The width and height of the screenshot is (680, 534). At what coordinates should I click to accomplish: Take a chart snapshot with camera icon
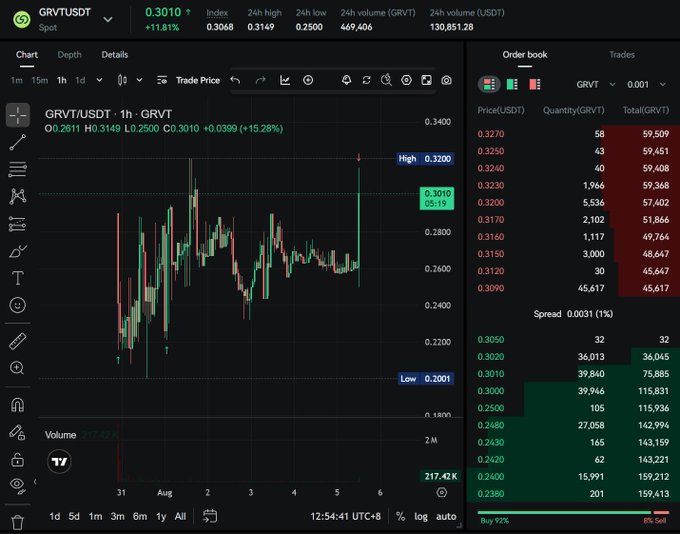tap(446, 80)
